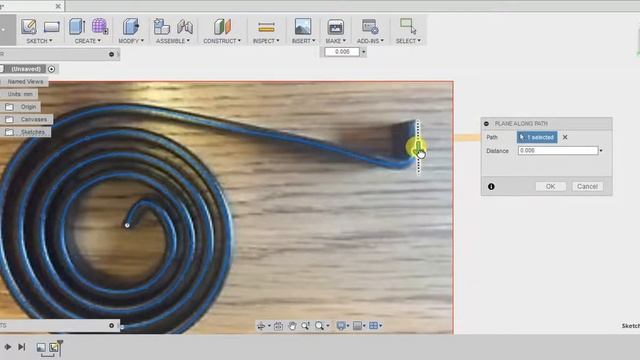Open the ADD-INS dropdown menu
This screenshot has width=640, height=360.
pyautogui.click(x=370, y=41)
